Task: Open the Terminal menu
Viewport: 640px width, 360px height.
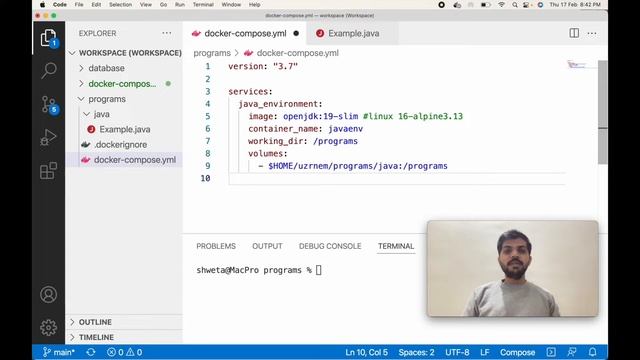Action: [x=203, y=4]
